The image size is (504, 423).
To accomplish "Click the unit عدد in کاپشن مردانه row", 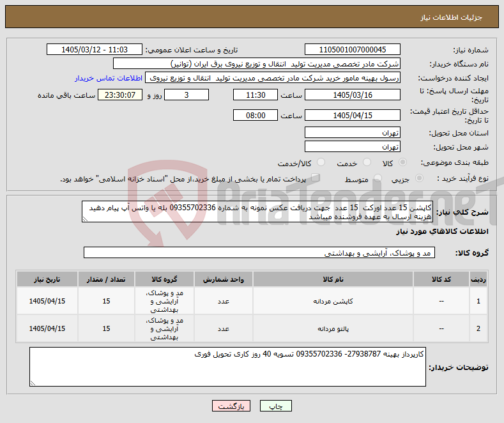I will (224, 301).
